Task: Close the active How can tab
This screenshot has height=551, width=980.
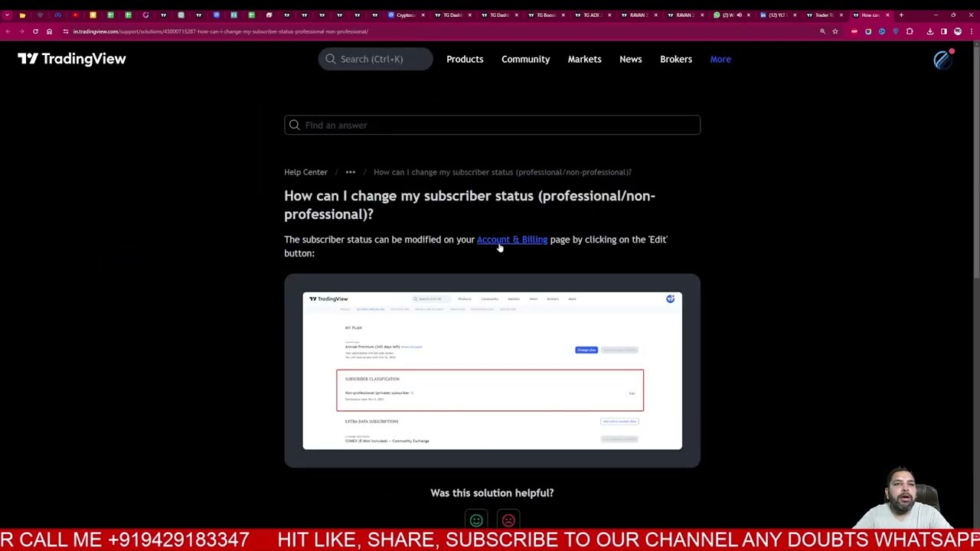Action: coord(887,15)
